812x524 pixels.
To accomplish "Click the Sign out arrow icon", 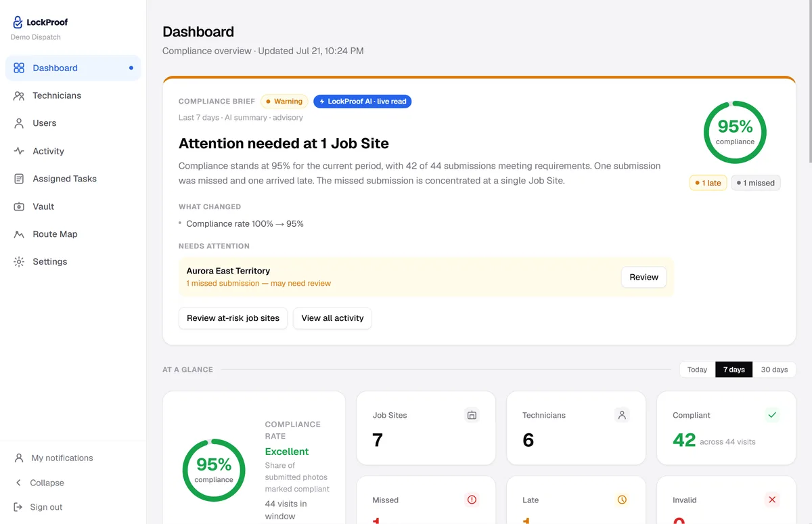I will coord(18,507).
